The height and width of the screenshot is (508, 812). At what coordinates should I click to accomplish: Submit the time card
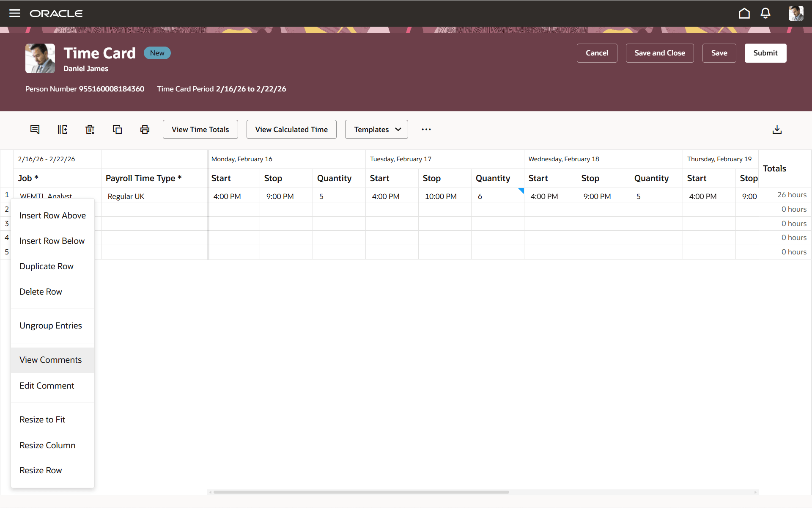[765, 53]
